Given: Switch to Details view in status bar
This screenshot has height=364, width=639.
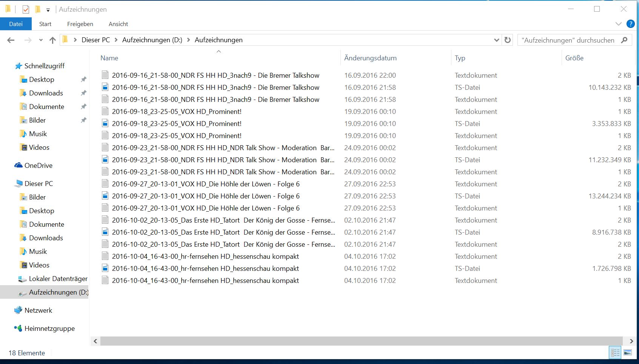Looking at the screenshot, I should (x=615, y=353).
